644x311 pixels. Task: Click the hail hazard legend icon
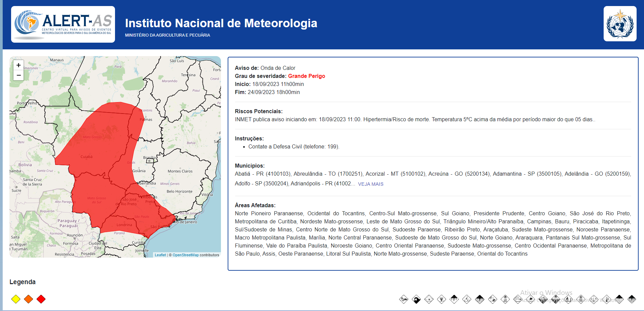(x=467, y=299)
